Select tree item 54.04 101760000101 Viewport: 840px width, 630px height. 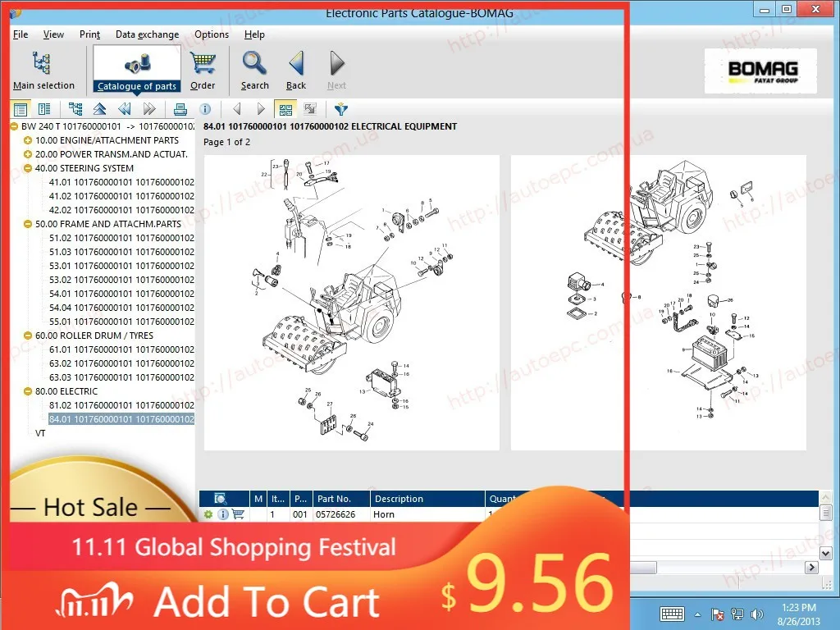121,308
